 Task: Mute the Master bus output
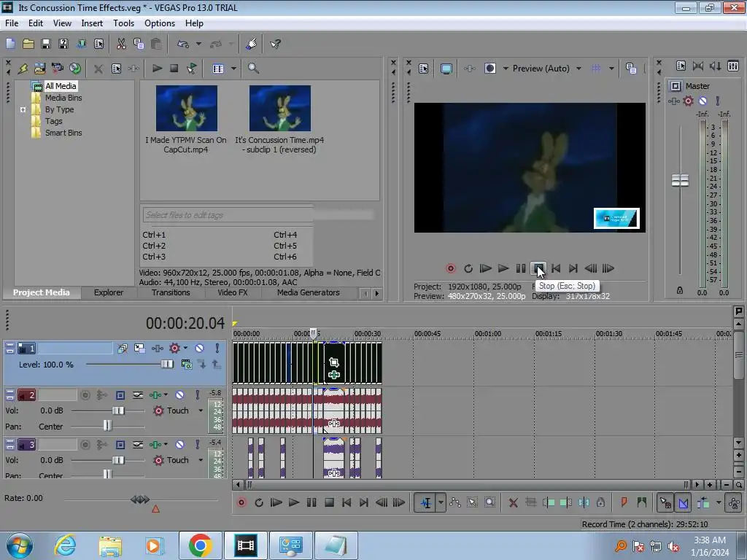pyautogui.click(x=703, y=101)
